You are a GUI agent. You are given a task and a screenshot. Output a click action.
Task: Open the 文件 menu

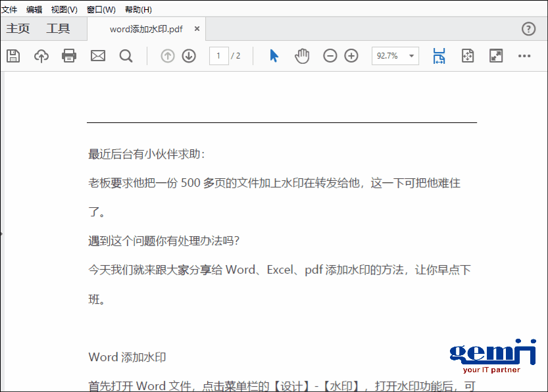pos(9,9)
